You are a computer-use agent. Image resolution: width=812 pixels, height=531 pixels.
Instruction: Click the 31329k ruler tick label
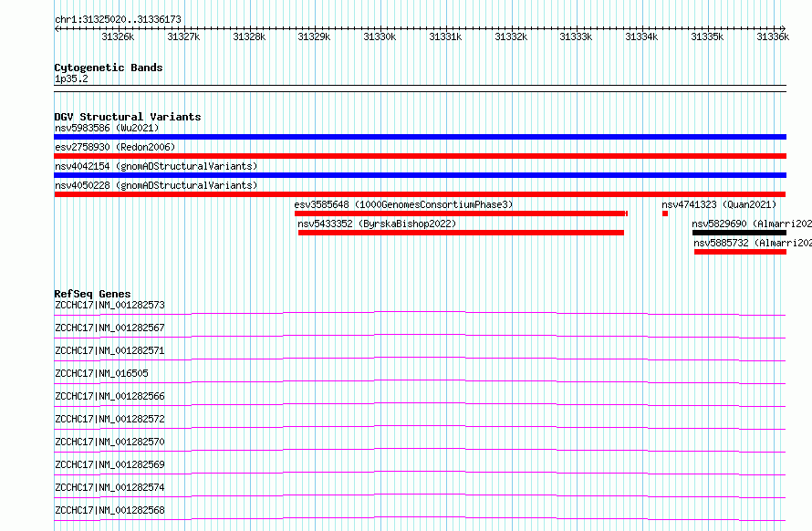[x=314, y=36]
